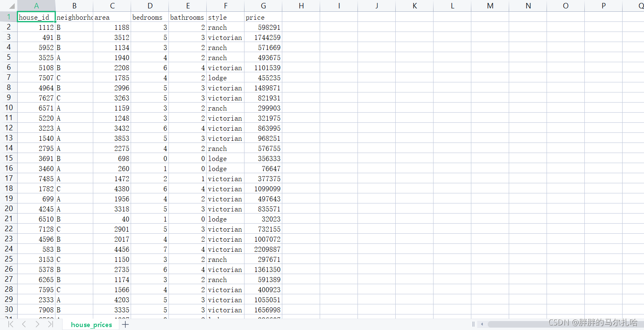Select cell with area 4380
Viewport: 644px width, 330px height.
point(112,189)
